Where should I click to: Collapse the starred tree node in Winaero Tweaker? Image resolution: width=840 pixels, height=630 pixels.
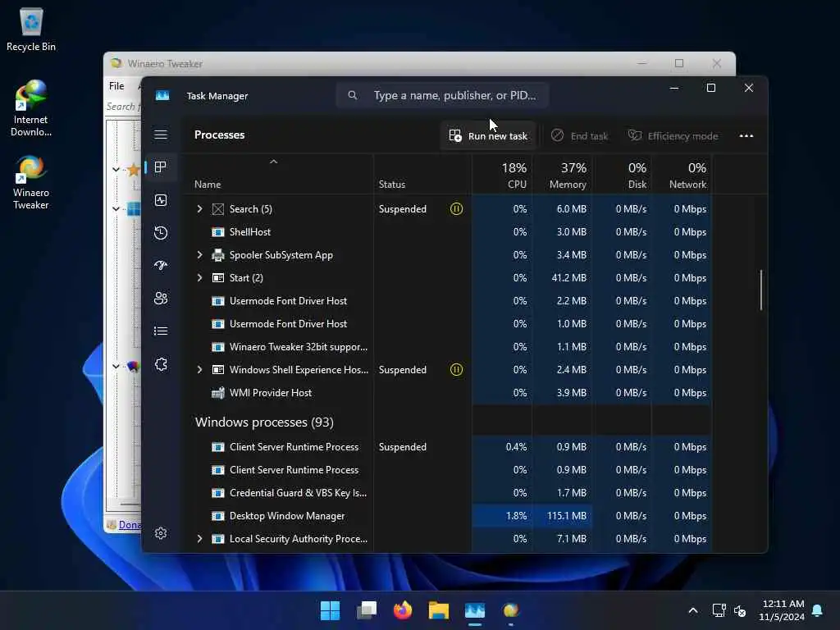[x=116, y=169]
